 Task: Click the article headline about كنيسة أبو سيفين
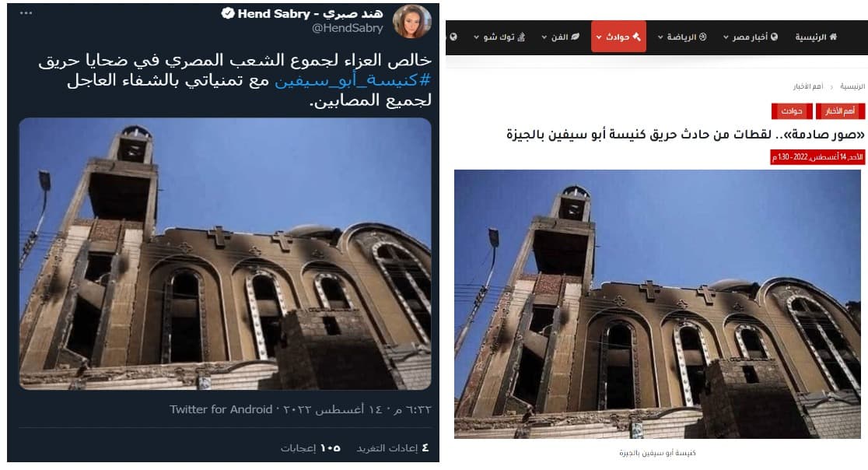tap(685, 135)
